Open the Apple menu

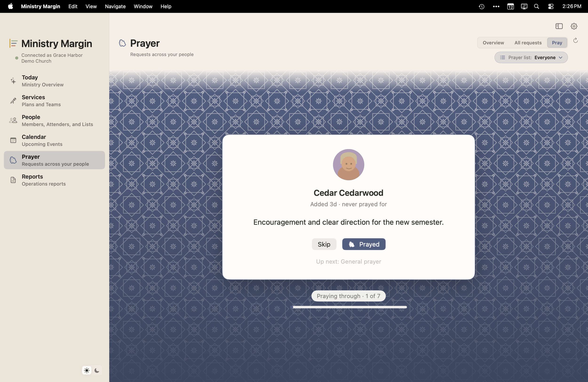click(x=10, y=6)
